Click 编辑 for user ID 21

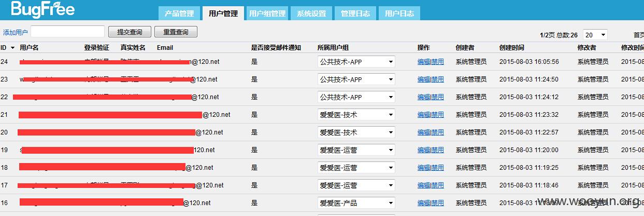[424, 115]
